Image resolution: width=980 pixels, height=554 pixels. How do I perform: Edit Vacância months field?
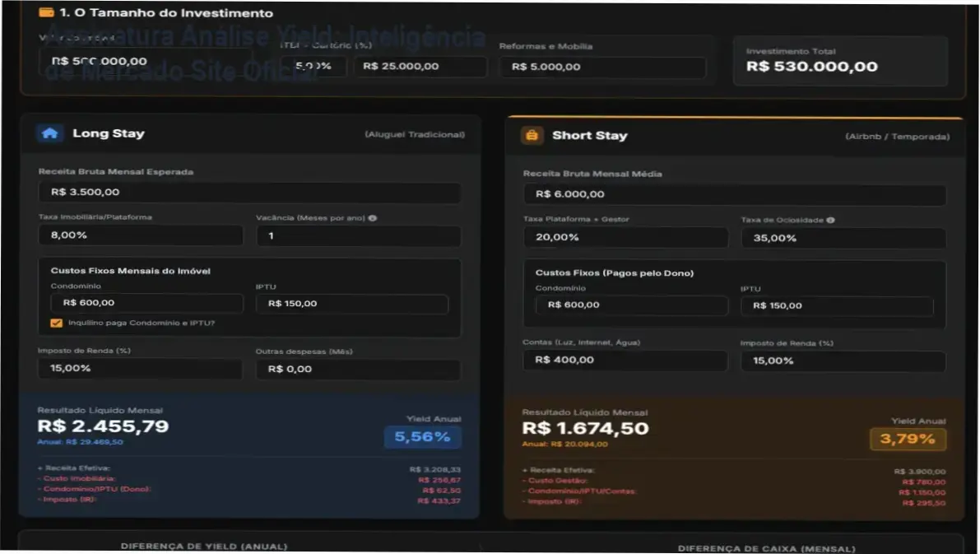(x=359, y=236)
